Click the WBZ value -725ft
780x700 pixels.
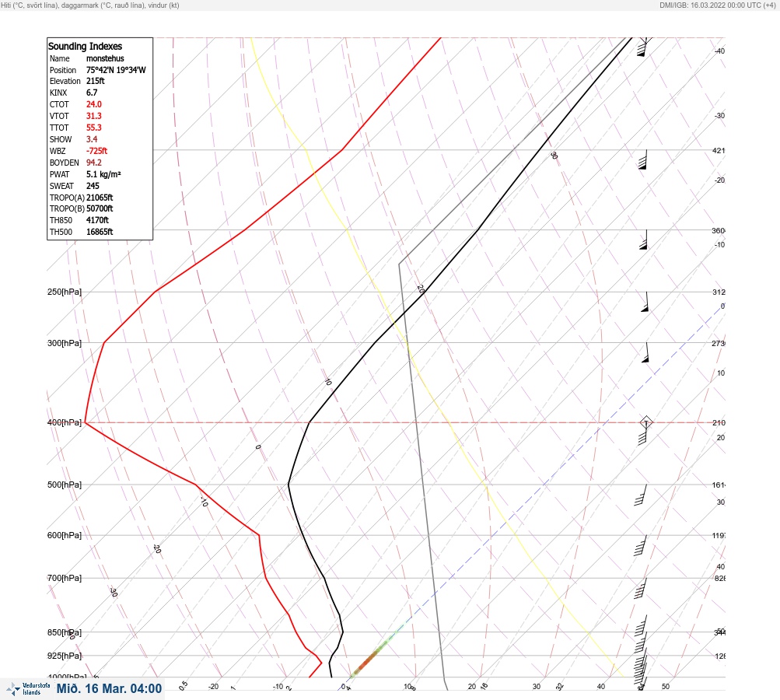96,151
